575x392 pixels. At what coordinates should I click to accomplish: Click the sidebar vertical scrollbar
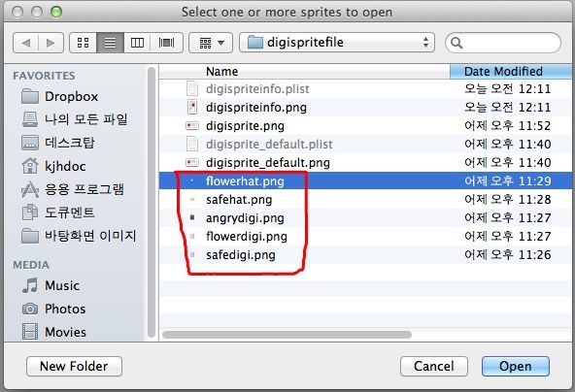[152, 202]
